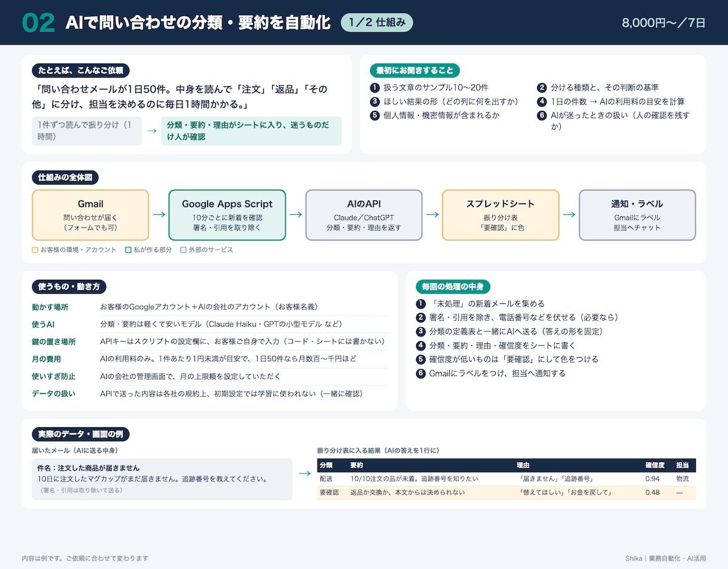Click question item "分ける種類と、その判断の基準"
Screen dimensions: 728x569
pos(604,87)
